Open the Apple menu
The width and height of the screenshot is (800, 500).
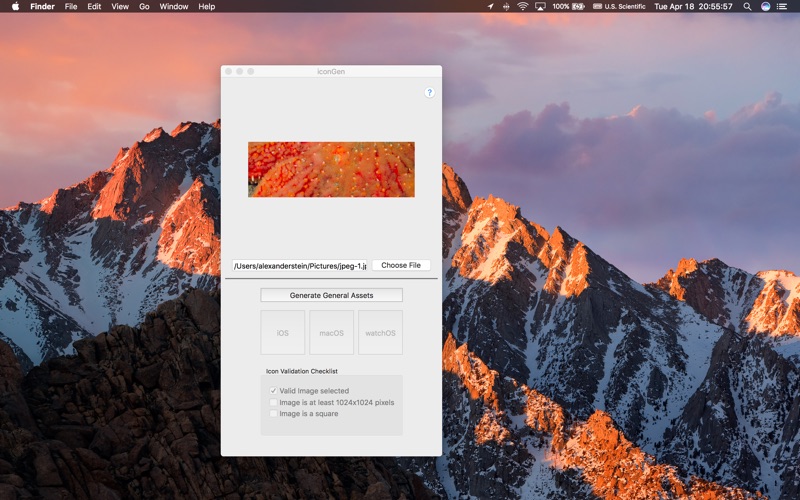pos(15,7)
